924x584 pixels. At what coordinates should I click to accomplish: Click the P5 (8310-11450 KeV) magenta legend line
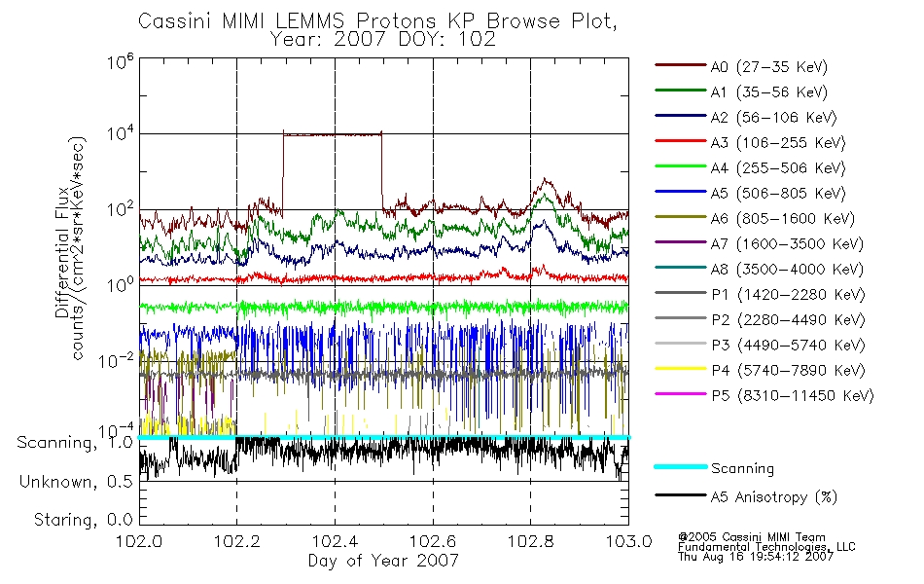(681, 393)
